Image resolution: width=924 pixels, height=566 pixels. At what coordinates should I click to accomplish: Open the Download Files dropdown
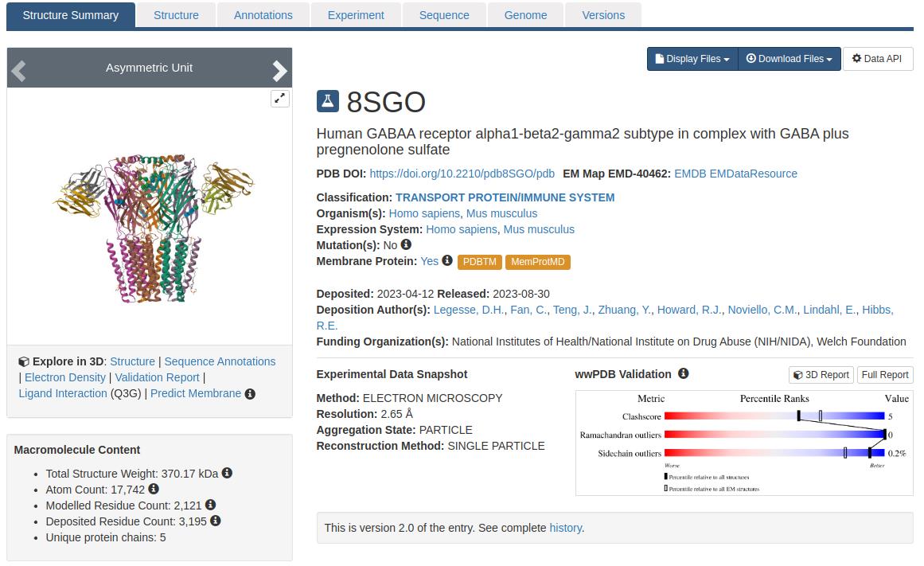click(789, 59)
